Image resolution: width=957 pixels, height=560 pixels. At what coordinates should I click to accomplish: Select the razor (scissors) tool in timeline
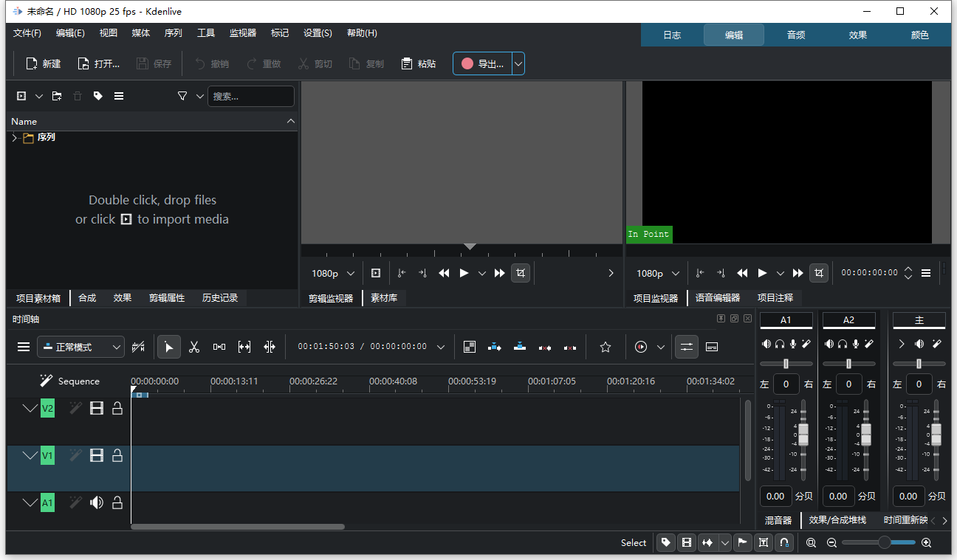click(194, 347)
